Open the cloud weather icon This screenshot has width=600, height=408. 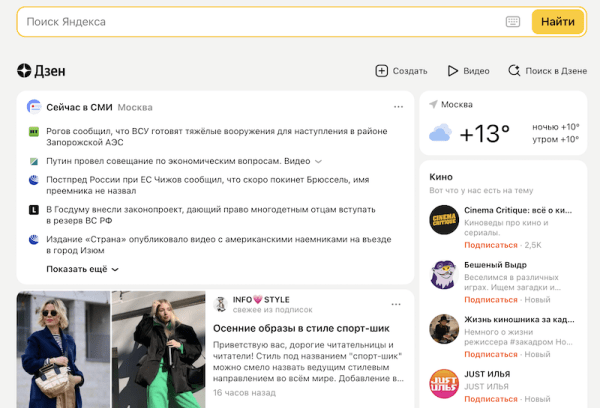coord(440,133)
